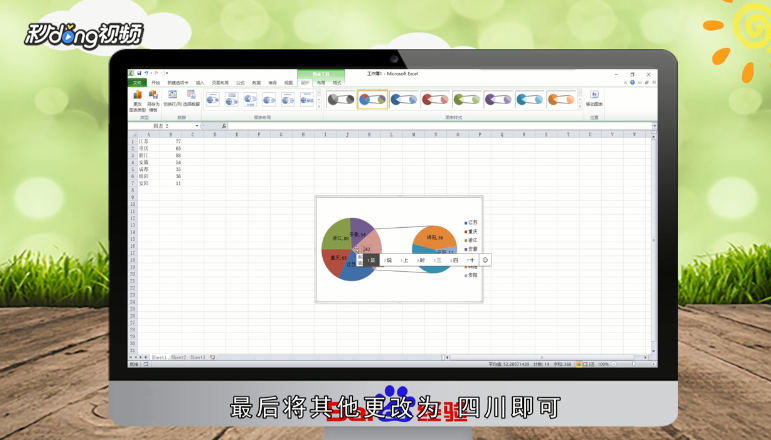Click the IME emoji smiley button
The height and width of the screenshot is (440, 771).
pyautogui.click(x=485, y=260)
